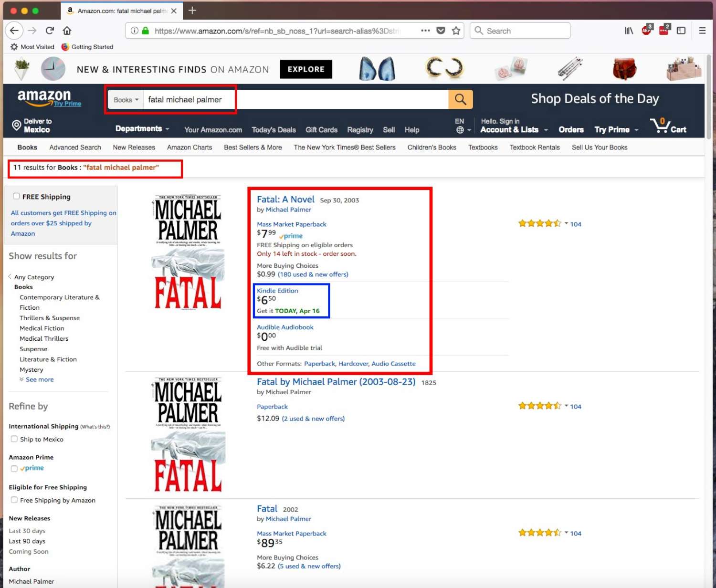Enable the Amazon Prime filter checkbox
Image resolution: width=716 pixels, height=588 pixels.
14,469
